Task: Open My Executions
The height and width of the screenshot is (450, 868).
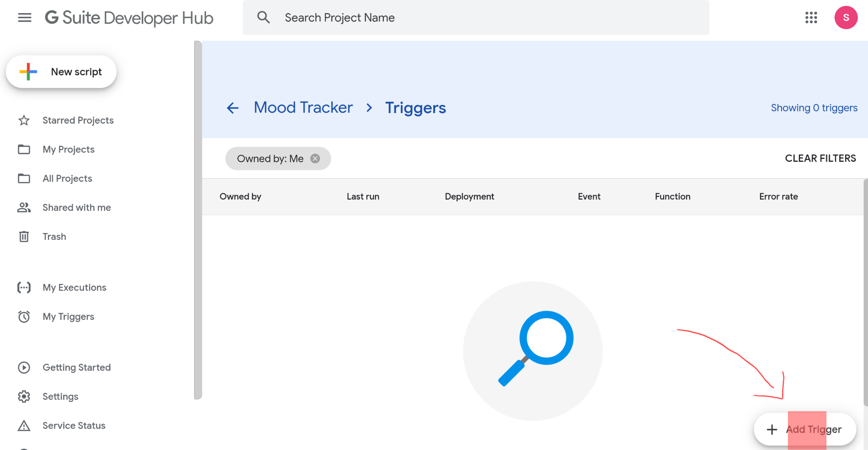Action: [75, 287]
